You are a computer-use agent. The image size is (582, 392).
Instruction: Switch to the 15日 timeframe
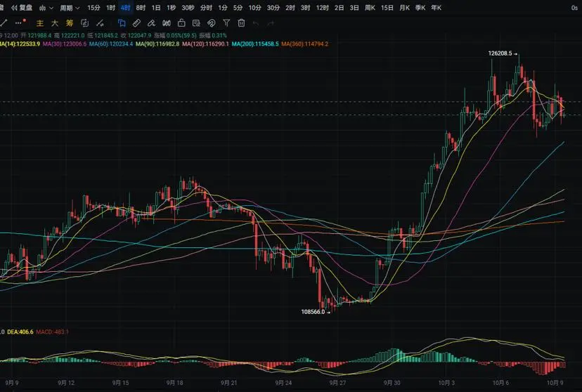[387, 8]
